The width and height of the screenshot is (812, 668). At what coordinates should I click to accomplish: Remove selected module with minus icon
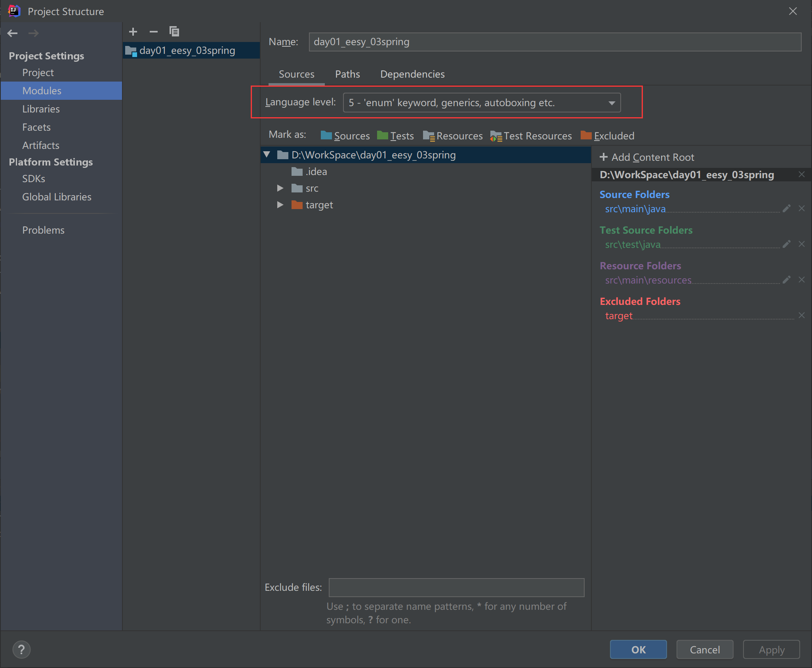[x=154, y=32]
